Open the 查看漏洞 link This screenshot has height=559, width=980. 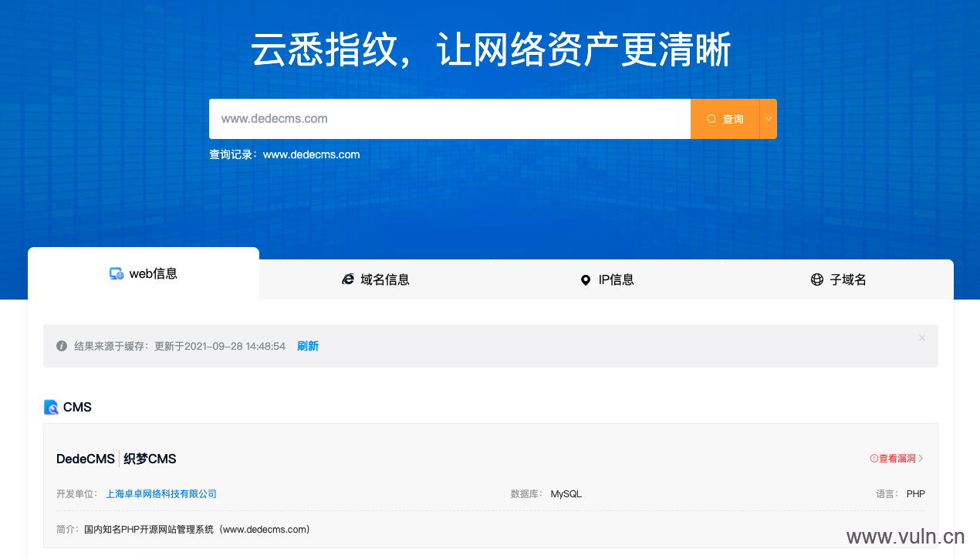897,459
